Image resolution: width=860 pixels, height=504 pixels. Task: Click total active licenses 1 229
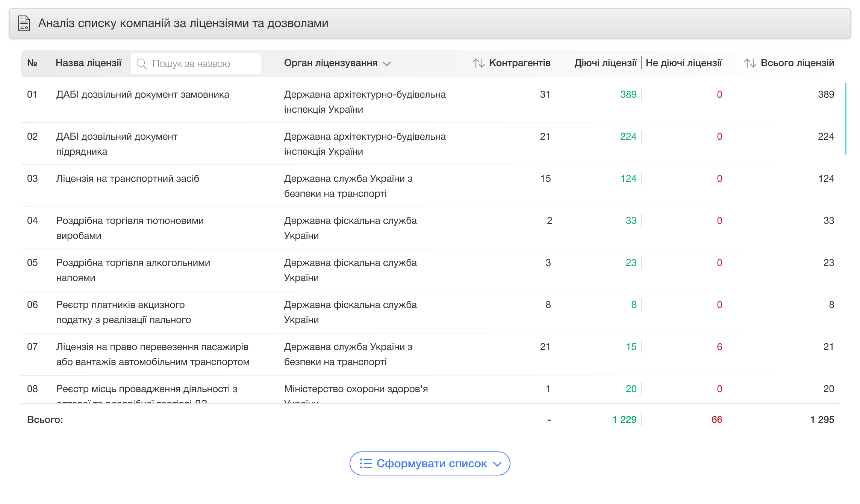coord(624,419)
